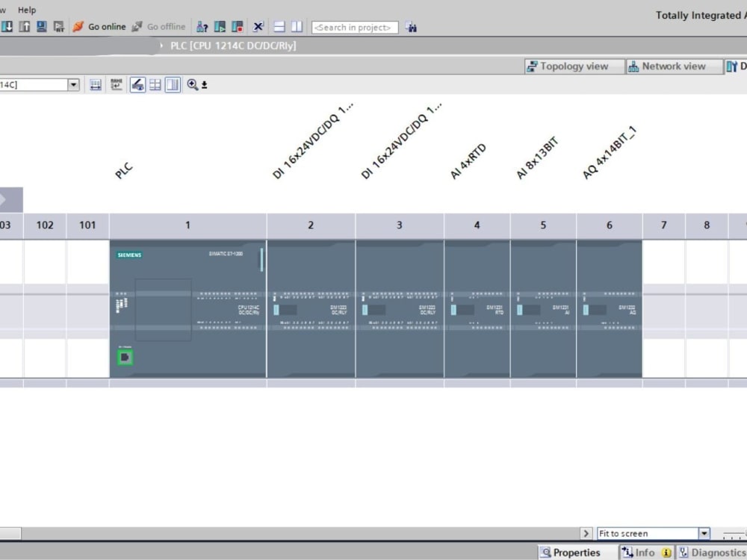Select the Upload from device icon
Screen dimensions: 747x560
tap(25, 26)
